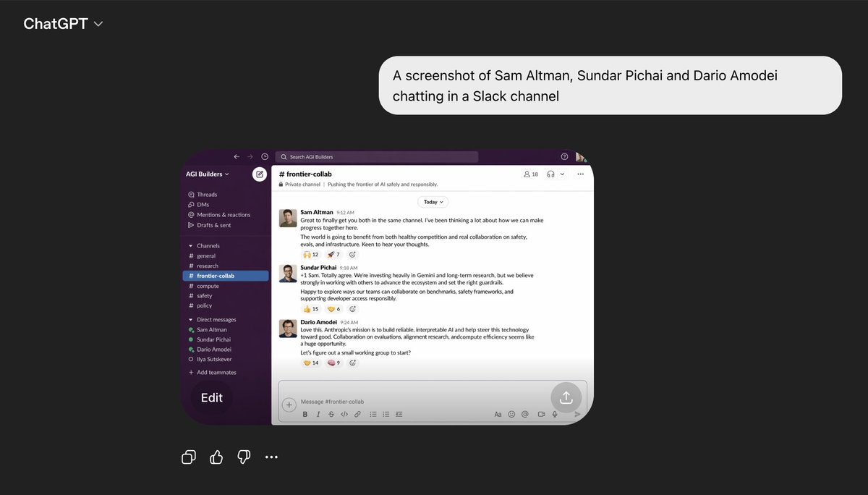This screenshot has width=868, height=495.
Task: Click the microphone audio clip icon
Action: click(x=555, y=415)
